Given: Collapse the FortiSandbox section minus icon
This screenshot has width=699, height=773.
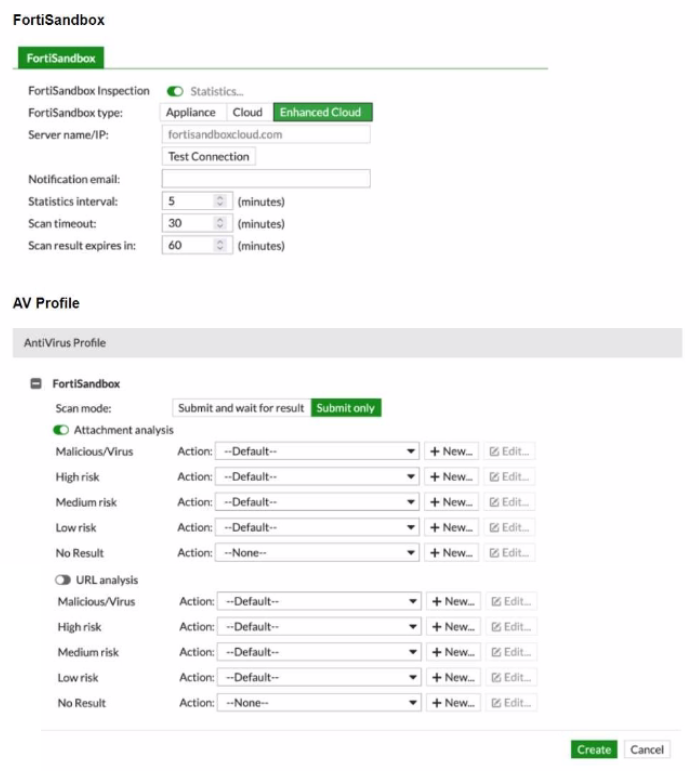Looking at the screenshot, I should 36,383.
